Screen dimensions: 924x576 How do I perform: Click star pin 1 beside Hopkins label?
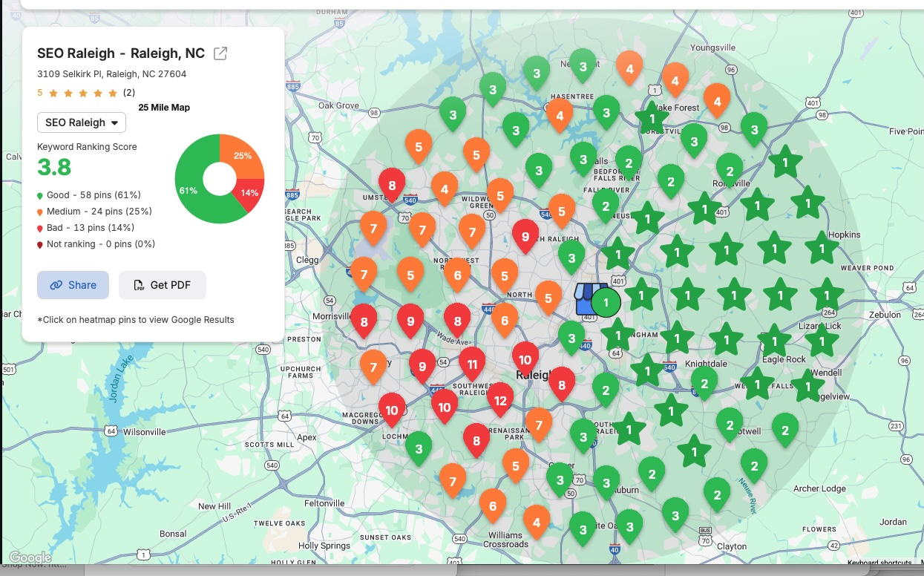point(821,249)
